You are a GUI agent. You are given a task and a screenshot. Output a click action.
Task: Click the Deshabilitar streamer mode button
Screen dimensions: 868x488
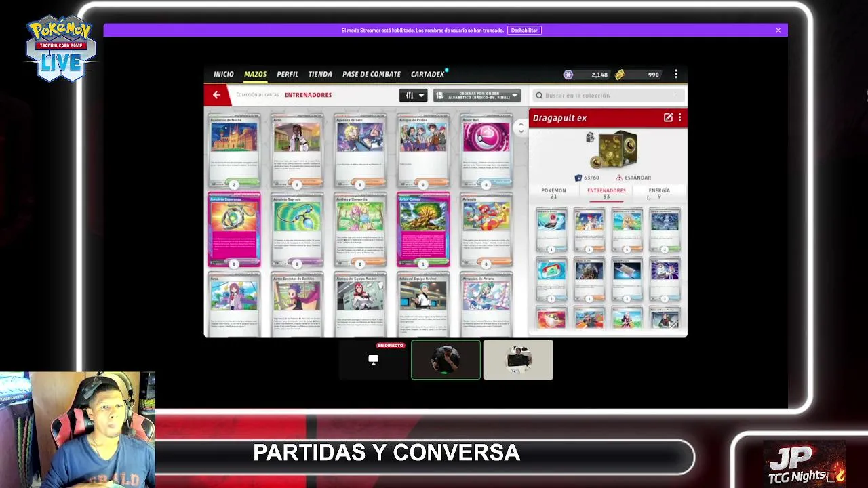click(524, 30)
